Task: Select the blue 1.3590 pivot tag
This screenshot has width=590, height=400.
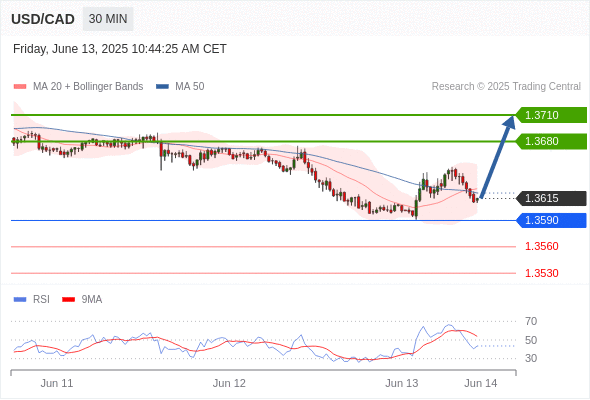Action: [551, 220]
